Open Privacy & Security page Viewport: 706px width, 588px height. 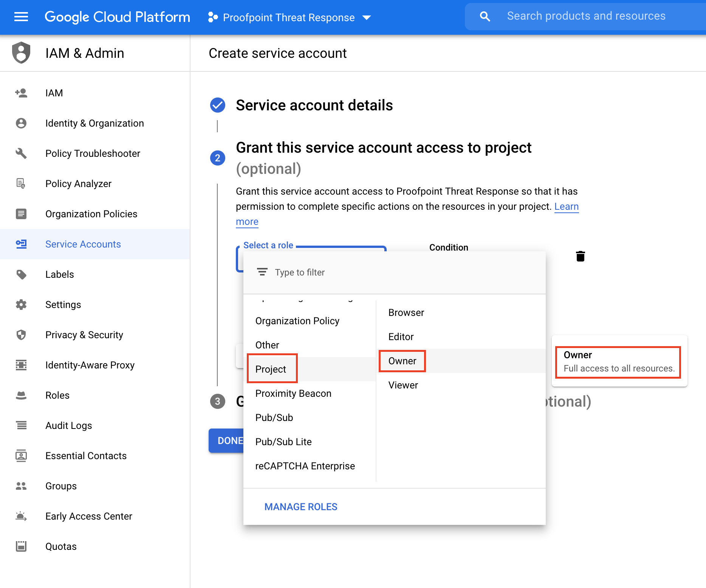pyautogui.click(x=95, y=335)
